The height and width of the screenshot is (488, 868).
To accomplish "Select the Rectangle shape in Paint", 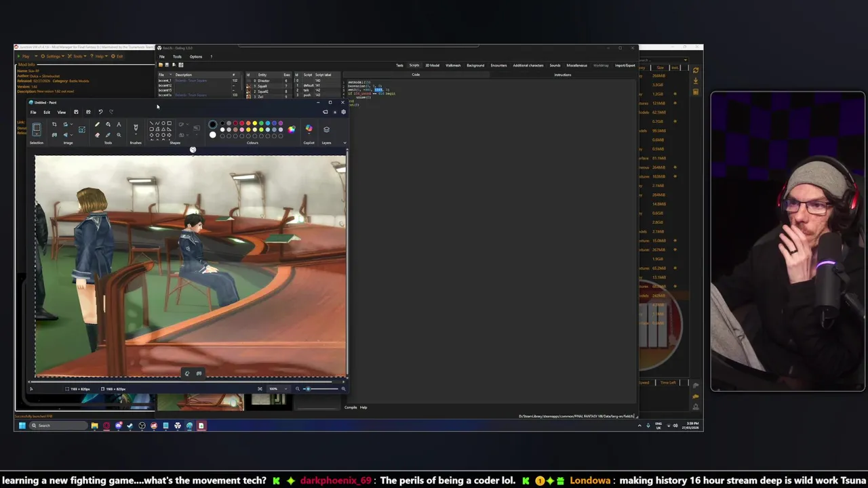I will [x=170, y=123].
